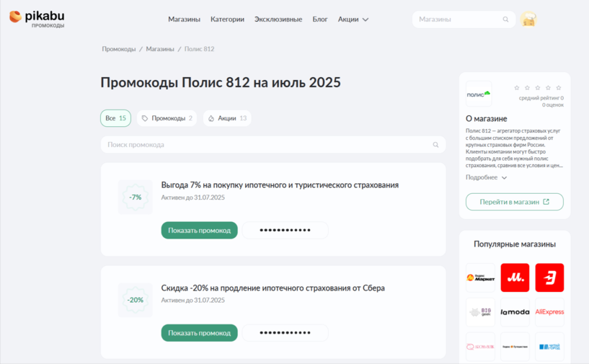Open the Скидка -20% Сбер offer title
This screenshot has width=589, height=364.
coord(273,288)
